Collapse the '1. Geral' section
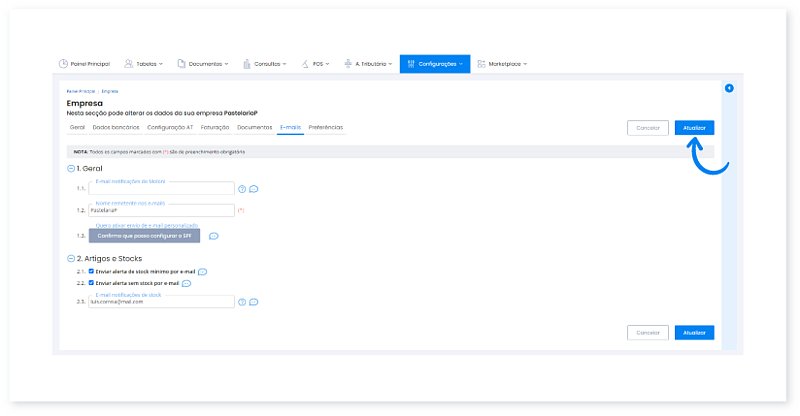This screenshot has width=800, height=416. (x=71, y=168)
